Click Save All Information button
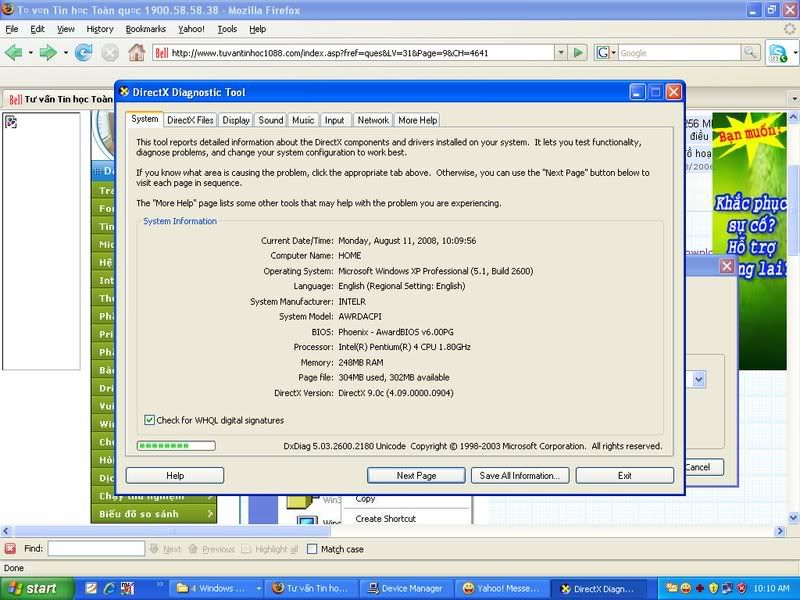The image size is (800, 600). (x=520, y=476)
